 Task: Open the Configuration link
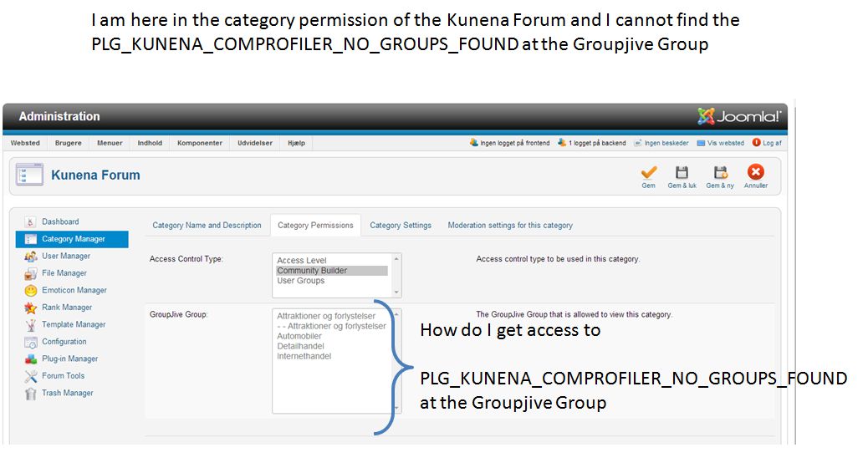pos(64,342)
